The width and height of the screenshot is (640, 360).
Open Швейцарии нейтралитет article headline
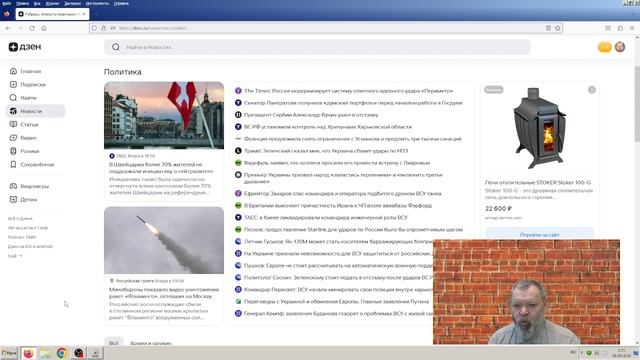[161, 168]
